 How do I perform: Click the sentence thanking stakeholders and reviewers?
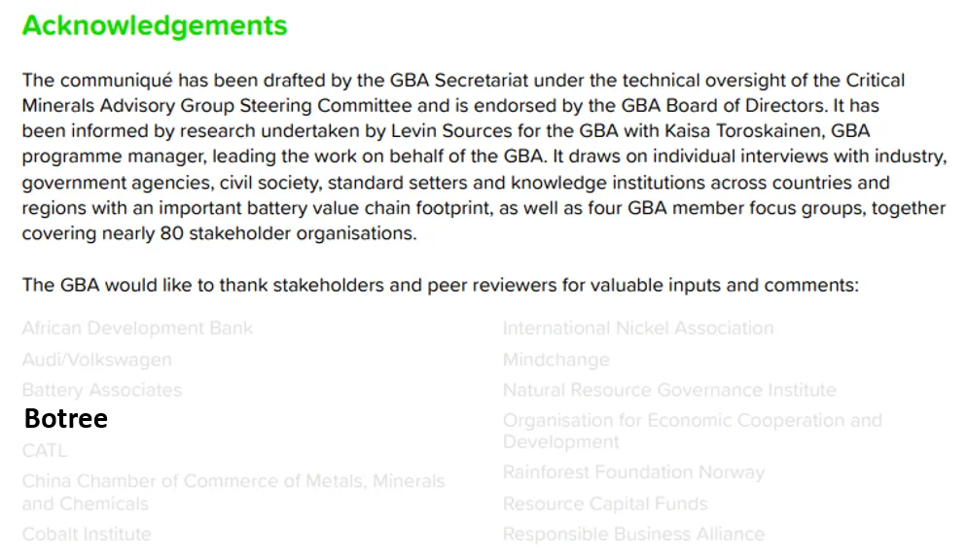pos(440,285)
